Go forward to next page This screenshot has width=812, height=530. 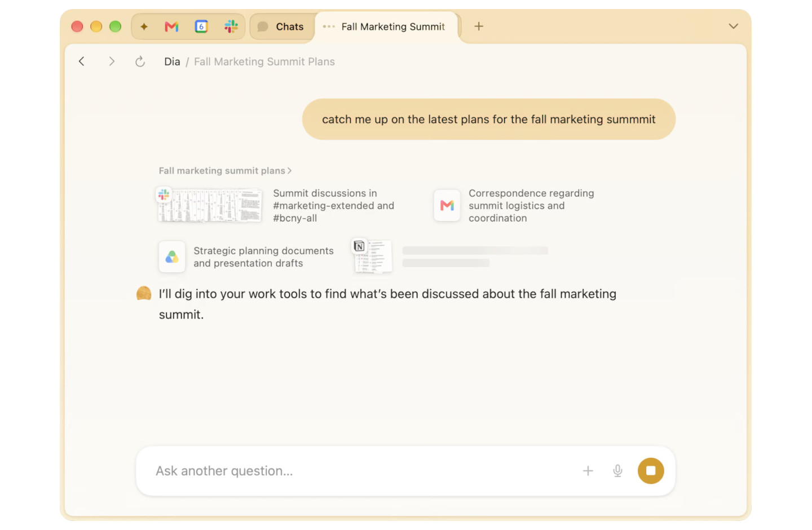click(x=112, y=61)
